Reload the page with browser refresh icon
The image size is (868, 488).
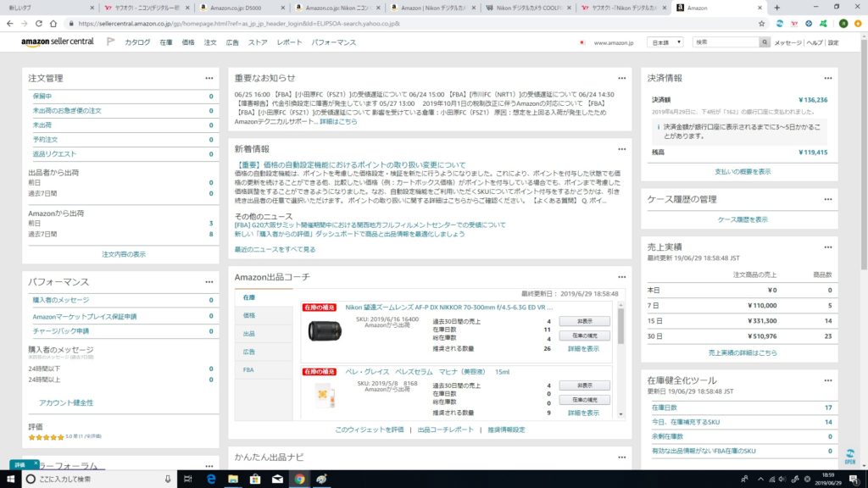[39, 24]
